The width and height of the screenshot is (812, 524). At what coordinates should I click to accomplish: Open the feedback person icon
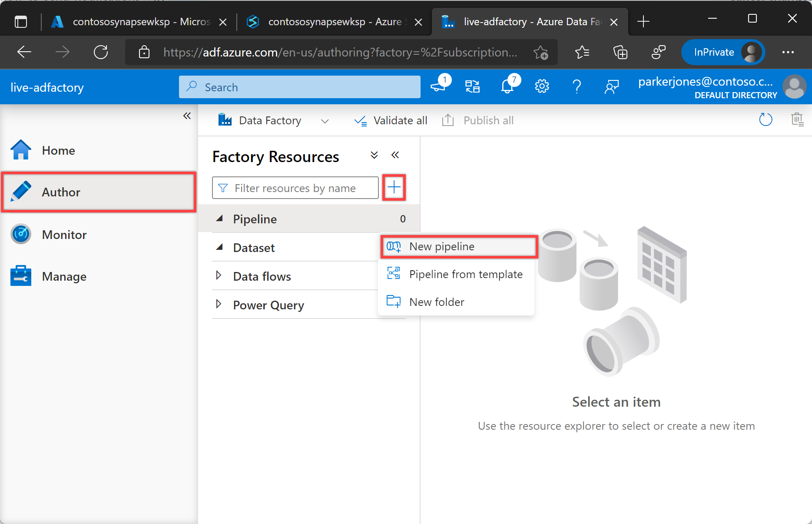pyautogui.click(x=611, y=87)
